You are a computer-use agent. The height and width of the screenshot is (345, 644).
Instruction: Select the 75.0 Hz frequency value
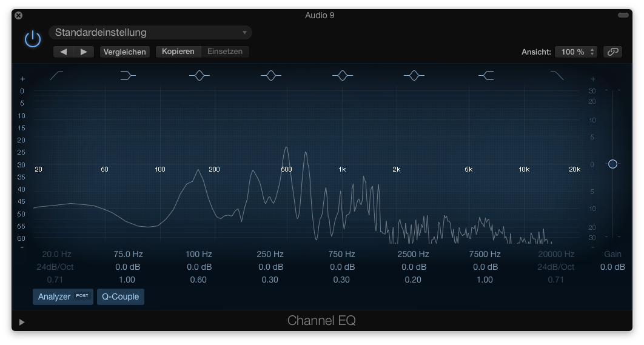pos(128,254)
